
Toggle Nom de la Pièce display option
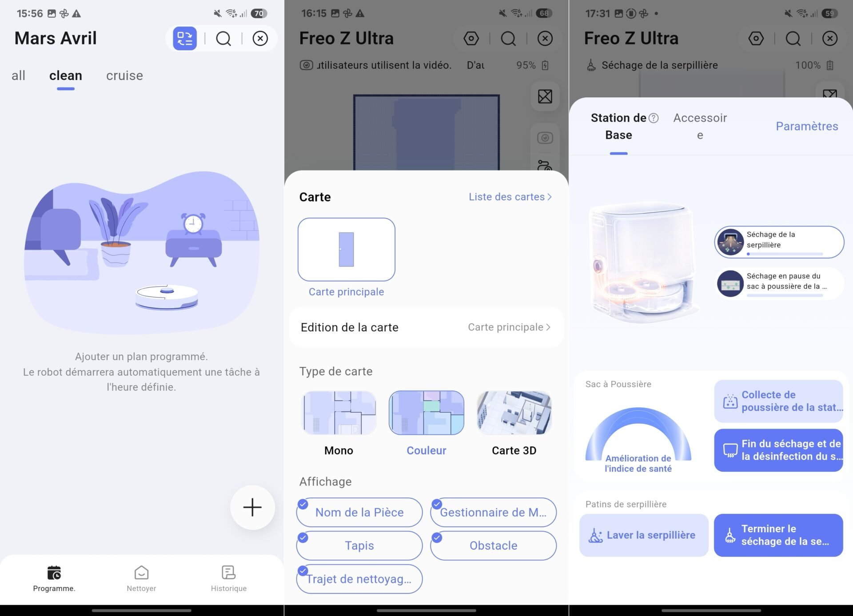click(359, 512)
